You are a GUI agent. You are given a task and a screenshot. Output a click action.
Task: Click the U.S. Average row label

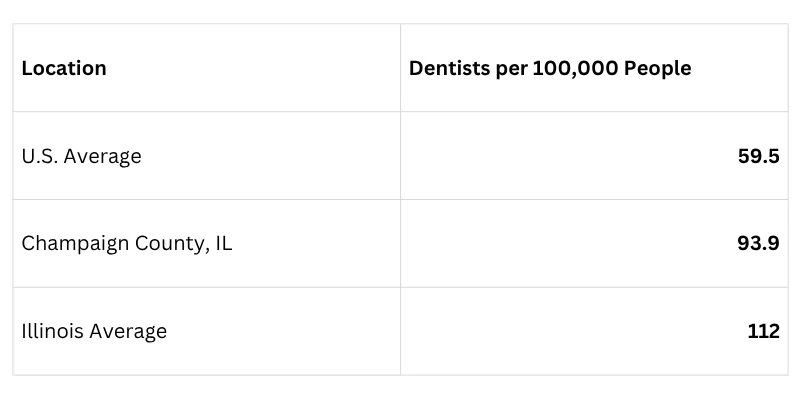click(81, 156)
